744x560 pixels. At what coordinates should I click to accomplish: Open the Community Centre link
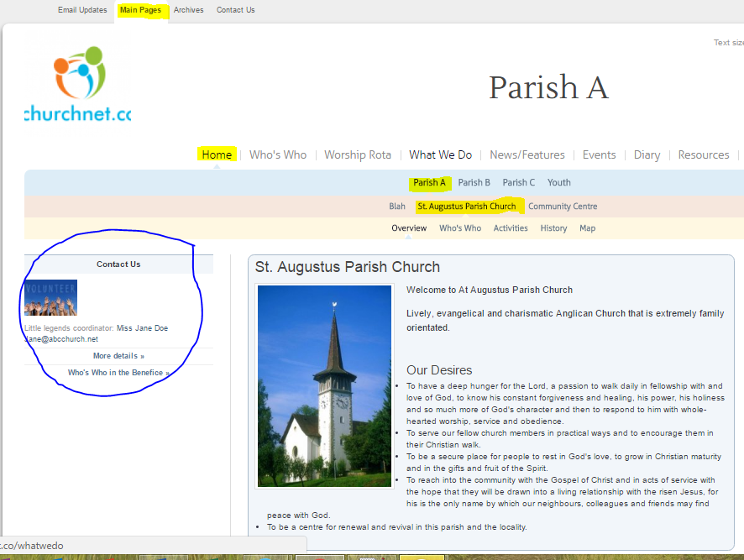(x=563, y=206)
